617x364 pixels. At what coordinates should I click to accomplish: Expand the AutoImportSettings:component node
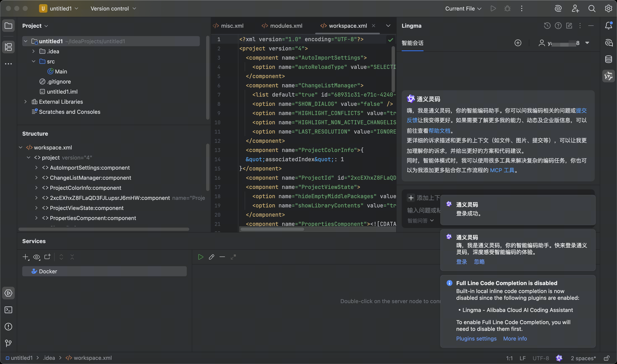pos(36,168)
